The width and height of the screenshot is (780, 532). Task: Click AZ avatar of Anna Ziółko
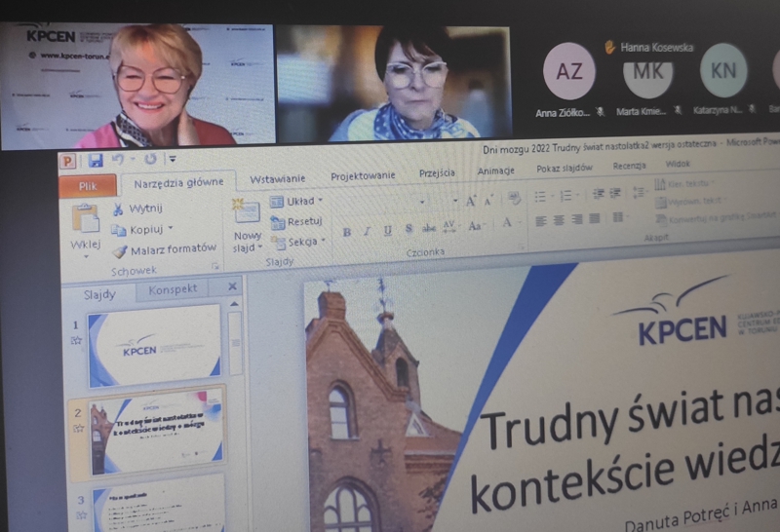[568, 71]
